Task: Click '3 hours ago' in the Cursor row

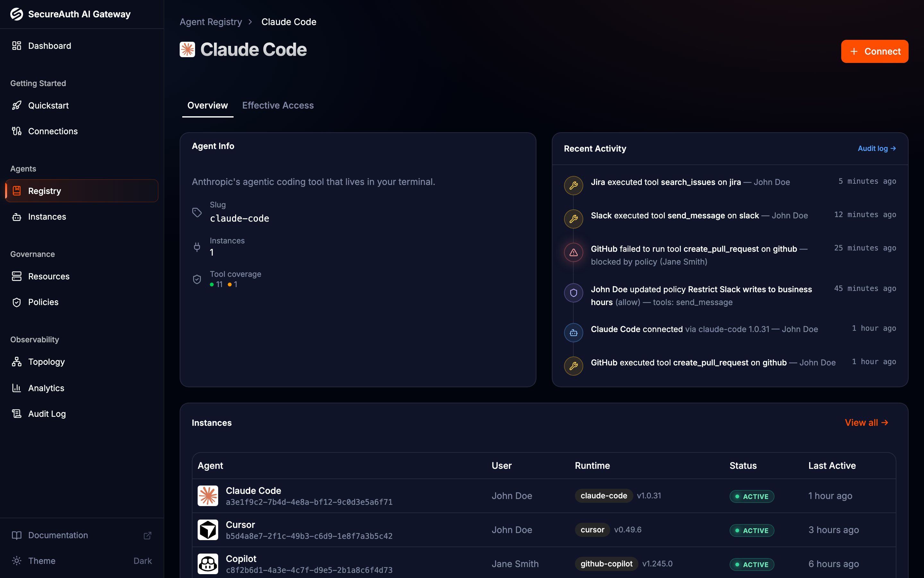Action: pos(834,530)
